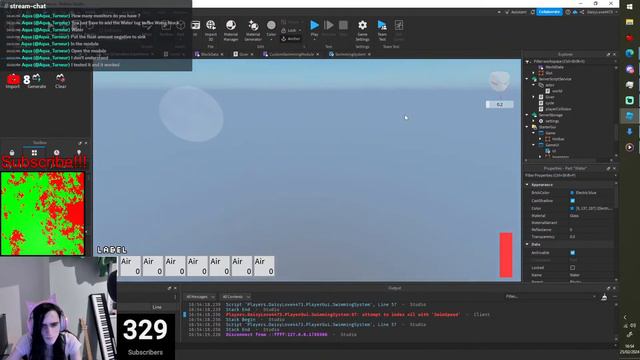
Task: Click the view selector cube in the viewport
Action: point(500,81)
